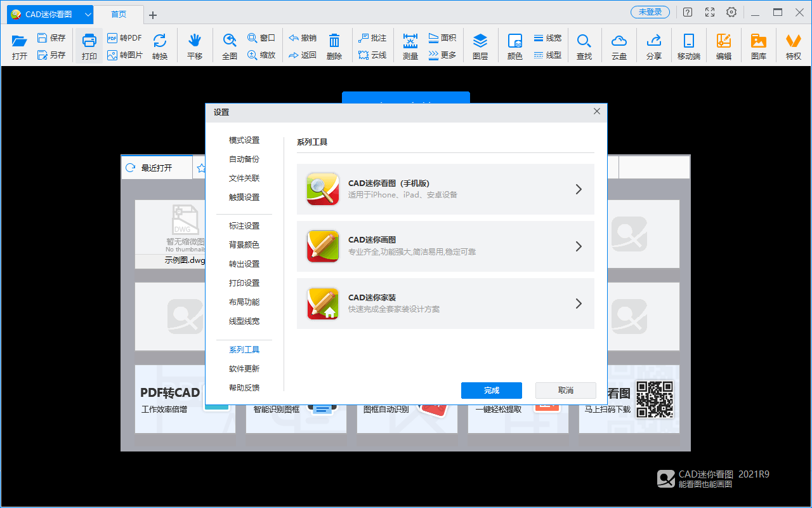Open settings gear in title bar
Screen dimensions: 812x508
coord(731,13)
